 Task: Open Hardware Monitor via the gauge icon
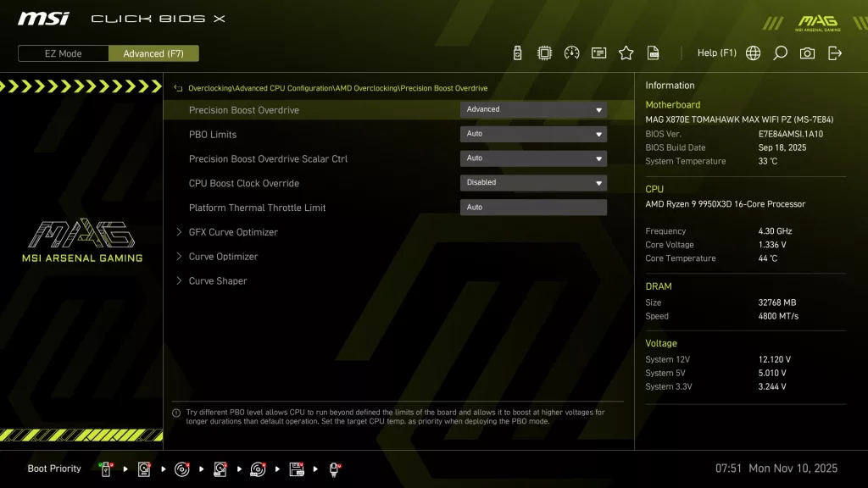click(x=570, y=52)
